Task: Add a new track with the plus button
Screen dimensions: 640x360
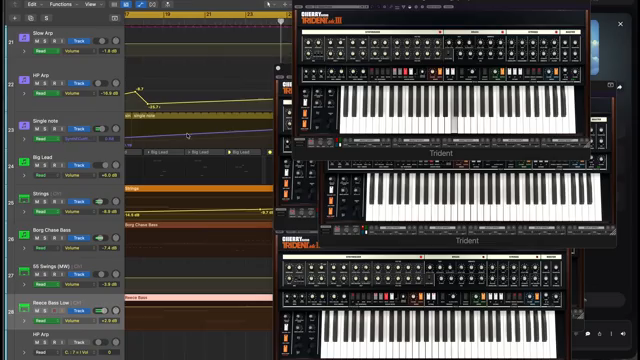Action: tap(15, 18)
